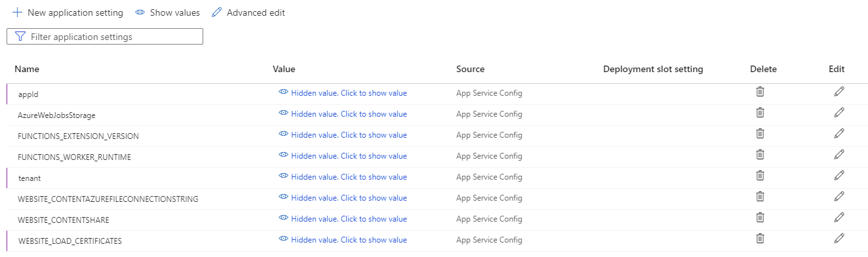Show hidden value of WEBSITE_CONTENTAZUREFILECONNECTIONSTRING
The width and height of the screenshot is (868, 257).
pos(343,198)
